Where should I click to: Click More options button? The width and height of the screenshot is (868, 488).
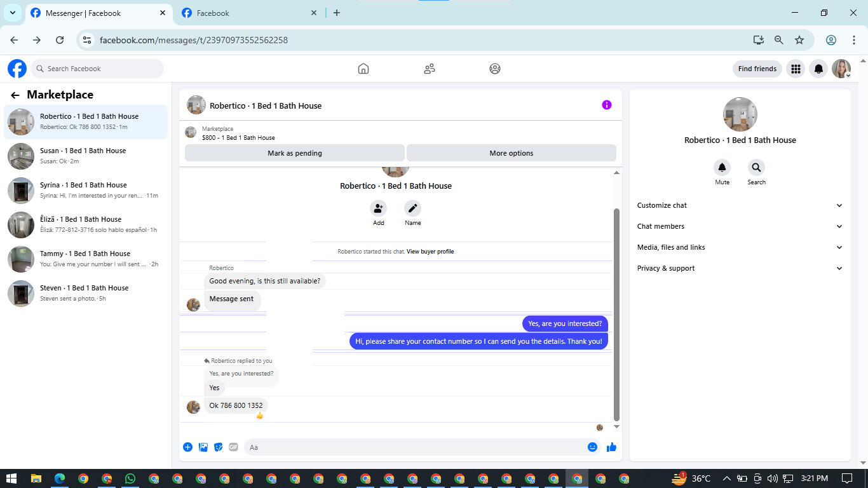(512, 153)
